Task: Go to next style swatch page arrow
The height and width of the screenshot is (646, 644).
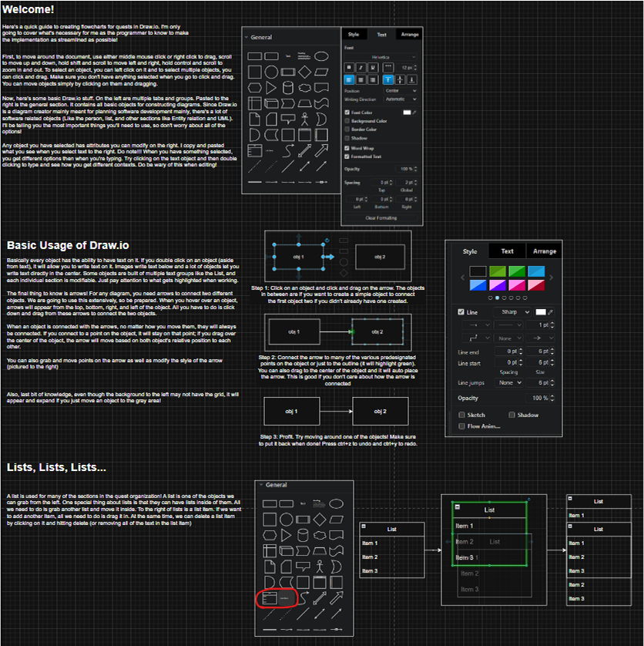Action: point(551,278)
